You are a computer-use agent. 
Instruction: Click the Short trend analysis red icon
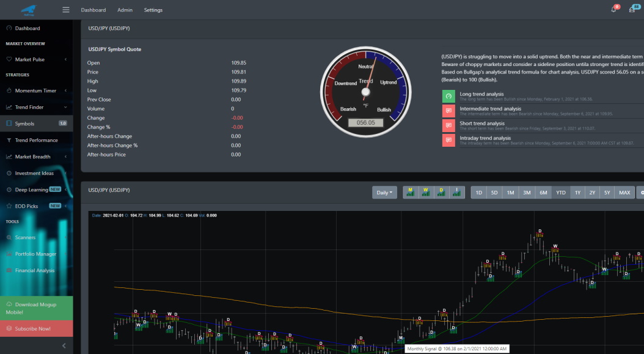pos(448,125)
